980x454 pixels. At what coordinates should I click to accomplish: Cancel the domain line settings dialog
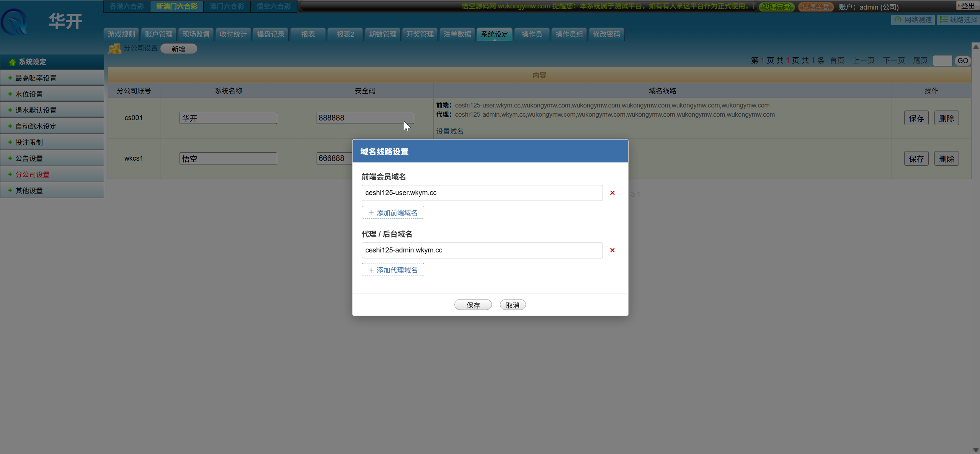[513, 305]
